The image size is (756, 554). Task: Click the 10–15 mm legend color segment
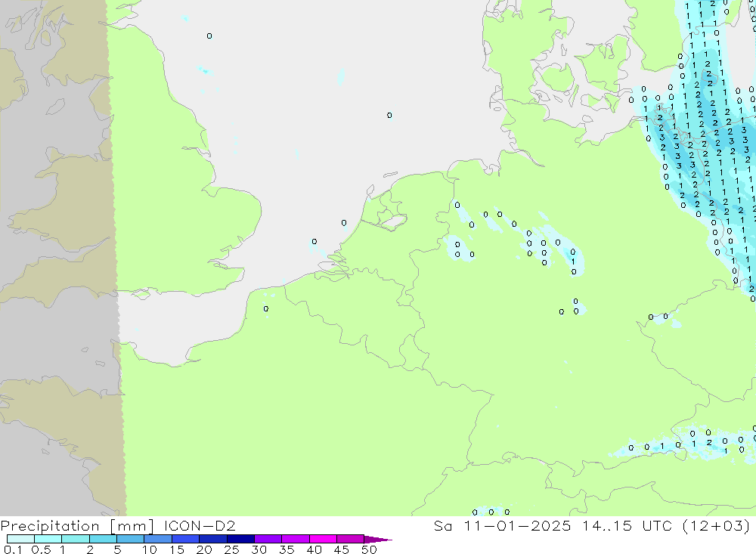tap(158, 539)
